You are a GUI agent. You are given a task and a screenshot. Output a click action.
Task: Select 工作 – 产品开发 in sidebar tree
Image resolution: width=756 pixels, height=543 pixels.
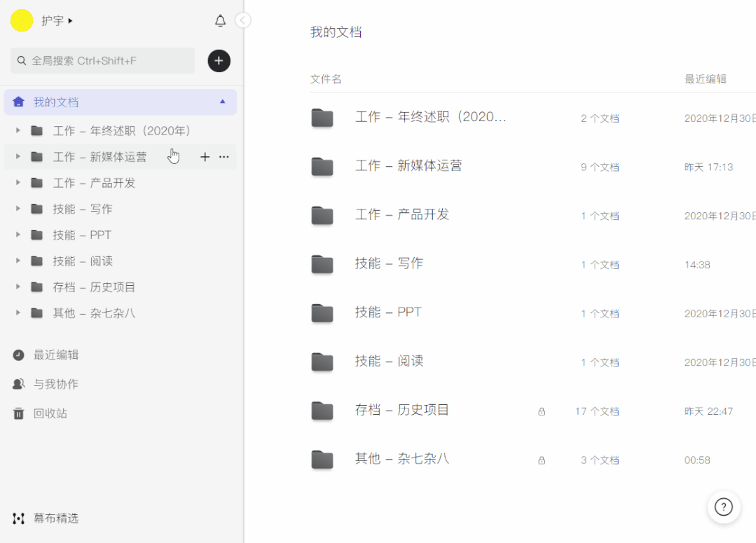point(94,183)
